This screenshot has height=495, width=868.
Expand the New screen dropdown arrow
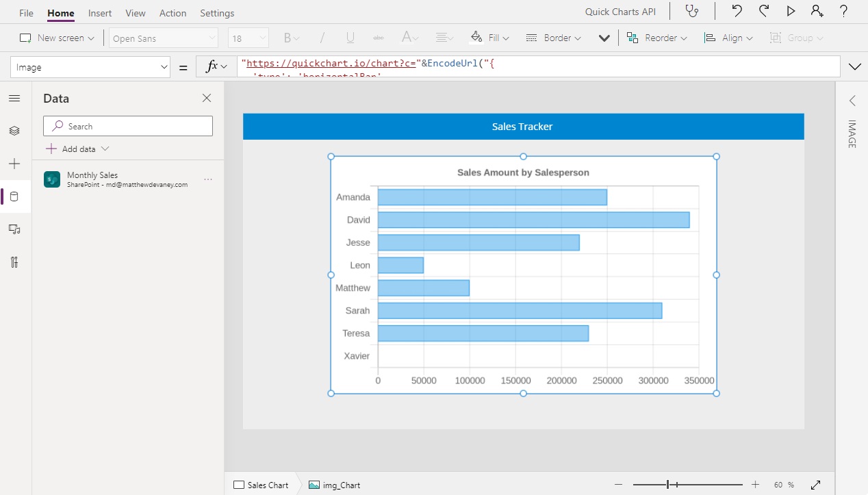92,38
